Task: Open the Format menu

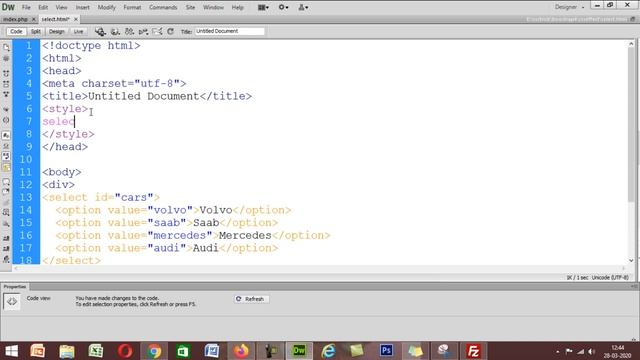Action: 132,7
